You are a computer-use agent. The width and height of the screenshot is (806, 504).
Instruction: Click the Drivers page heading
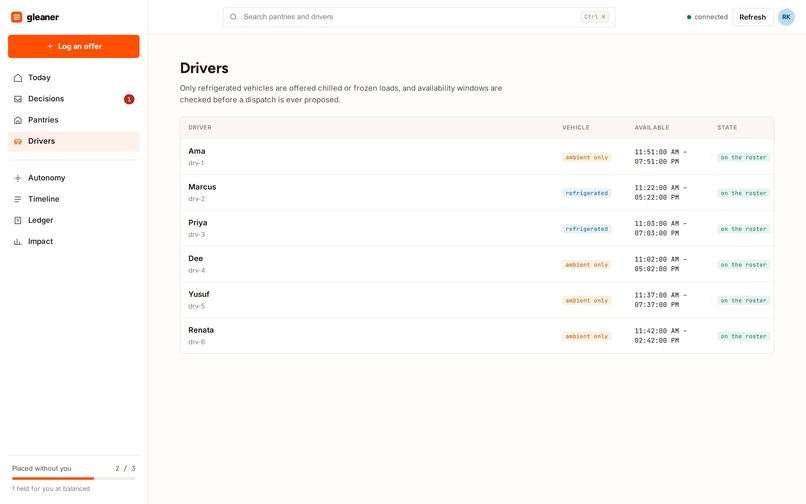click(204, 68)
